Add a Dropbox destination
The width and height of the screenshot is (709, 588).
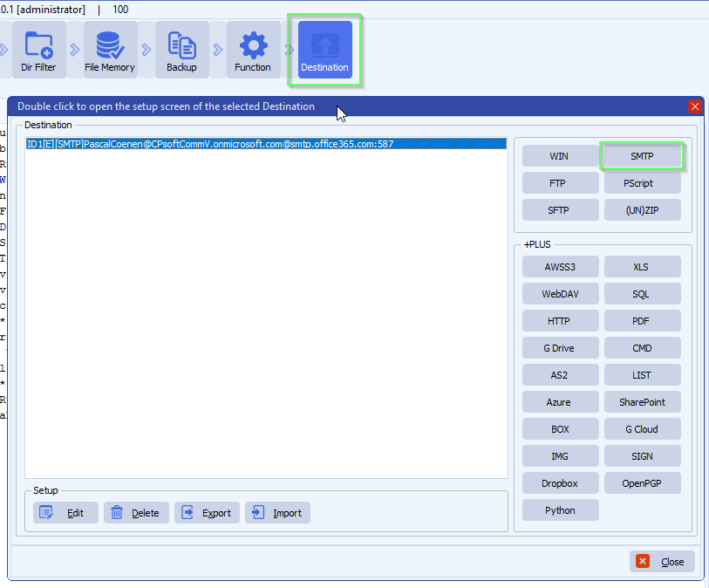560,482
